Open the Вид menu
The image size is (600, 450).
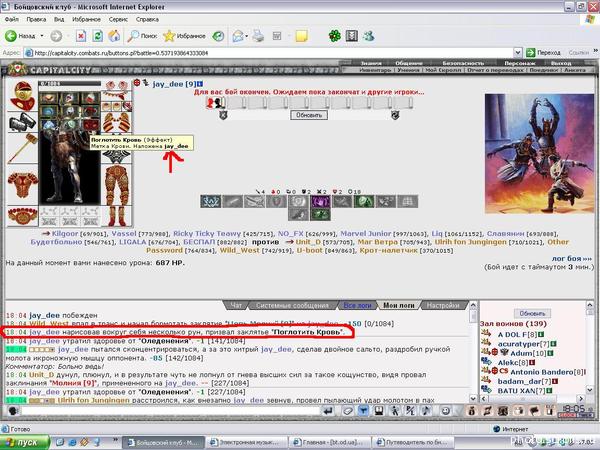coord(59,19)
